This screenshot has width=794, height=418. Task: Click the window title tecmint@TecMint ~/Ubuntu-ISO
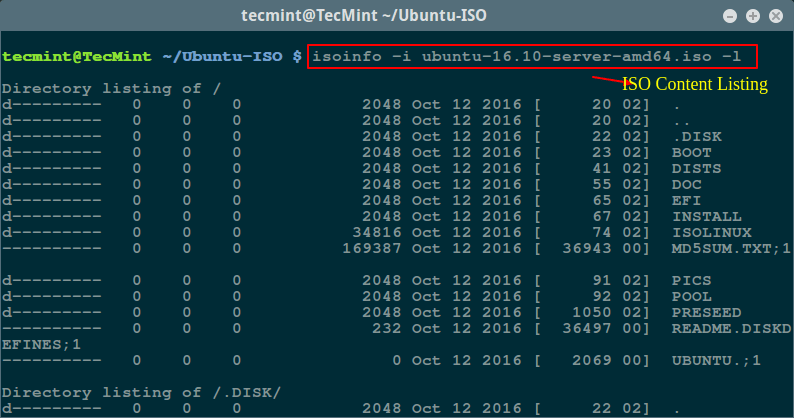click(x=397, y=16)
